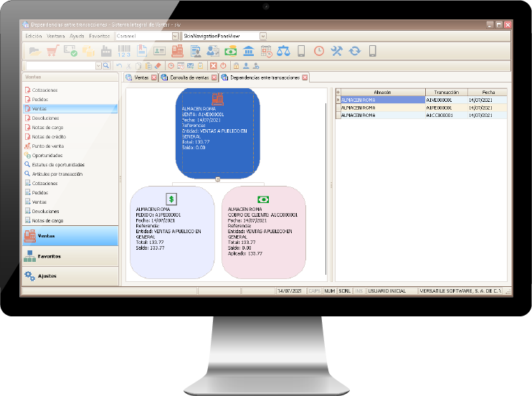The image size is (532, 396).
Task: Click the factory icon in toolbar
Action: point(106,51)
